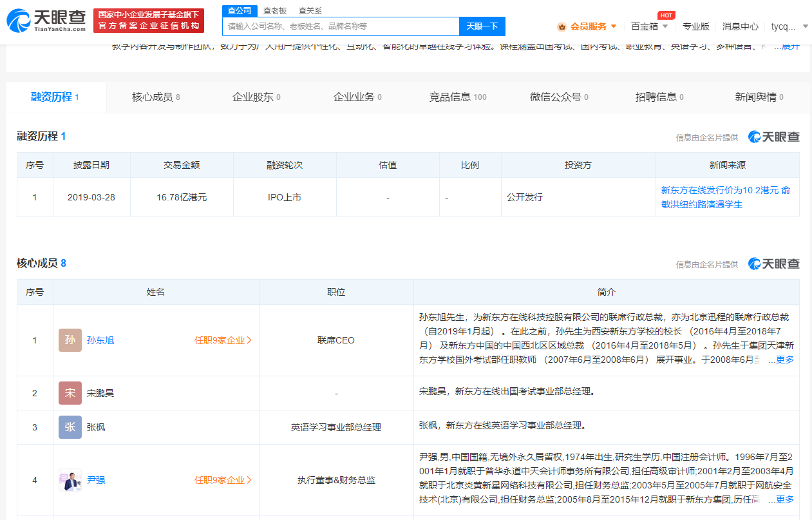This screenshot has width=812, height=520.
Task: Open the 消息中心 link
Action: coord(740,26)
